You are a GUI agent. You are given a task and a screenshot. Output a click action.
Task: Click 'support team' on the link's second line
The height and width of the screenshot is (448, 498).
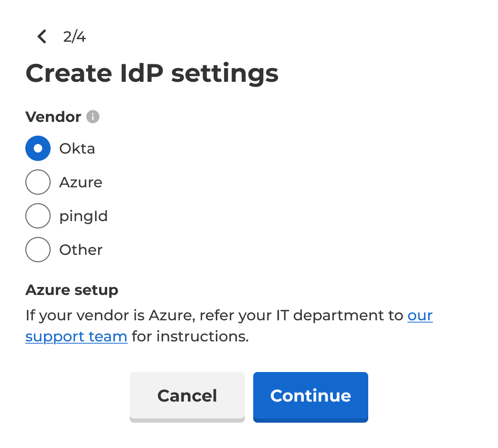click(x=76, y=337)
